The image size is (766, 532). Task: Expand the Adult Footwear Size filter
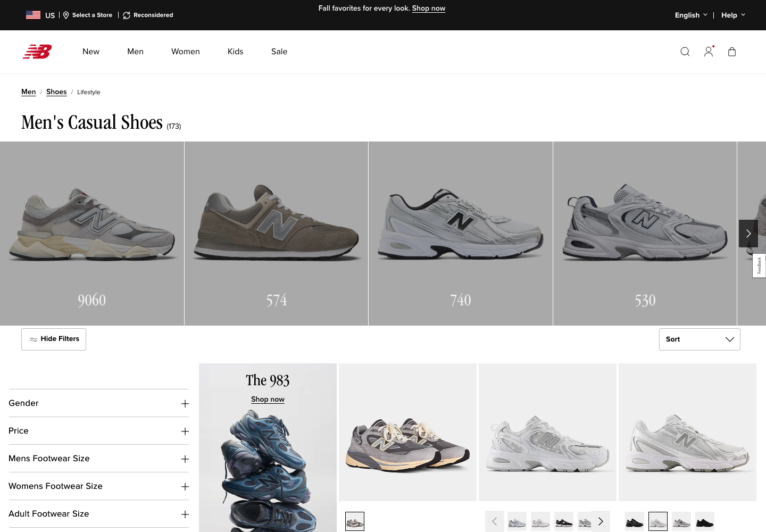coord(99,514)
